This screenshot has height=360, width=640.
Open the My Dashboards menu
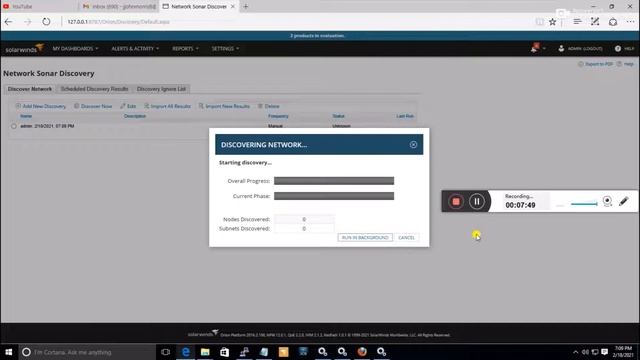coord(75,49)
